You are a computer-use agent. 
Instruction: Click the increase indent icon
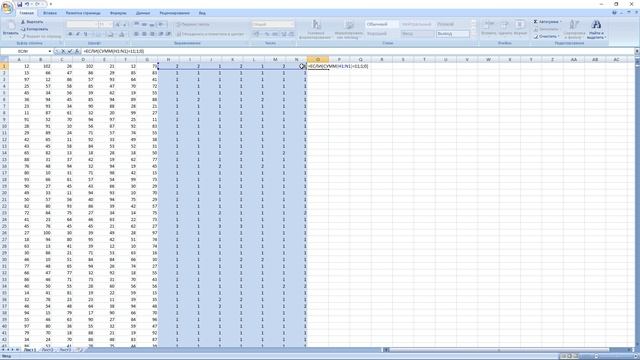pyautogui.click(x=169, y=34)
